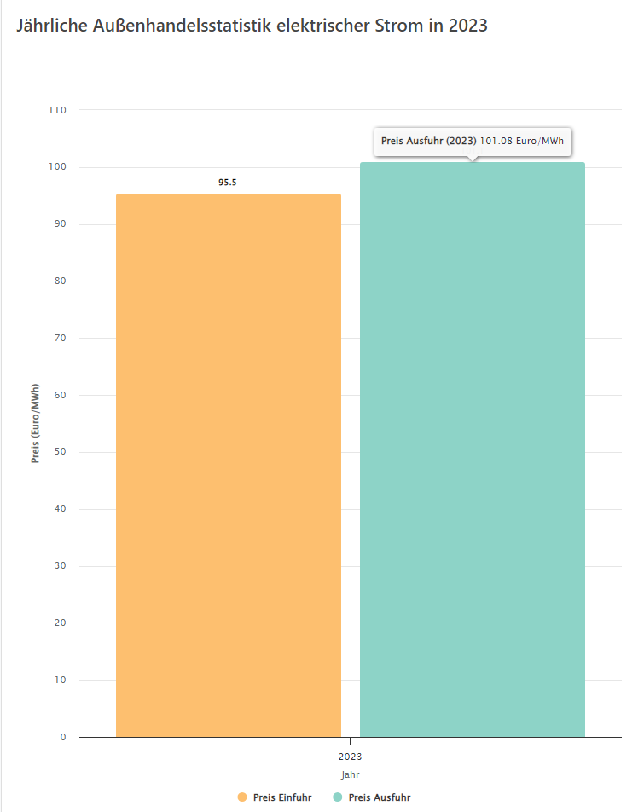Toggle the Preis Einfuhr series legend label
Viewport: 644px width, 812px height.
coord(281,797)
